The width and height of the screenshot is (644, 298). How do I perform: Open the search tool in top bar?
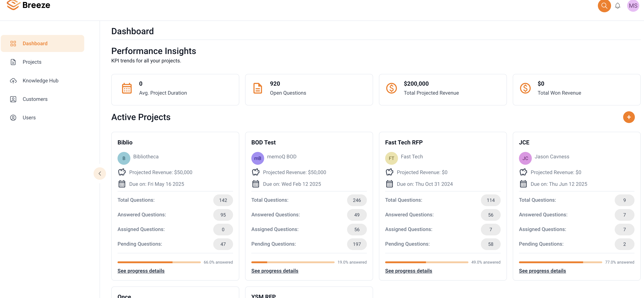(x=604, y=6)
